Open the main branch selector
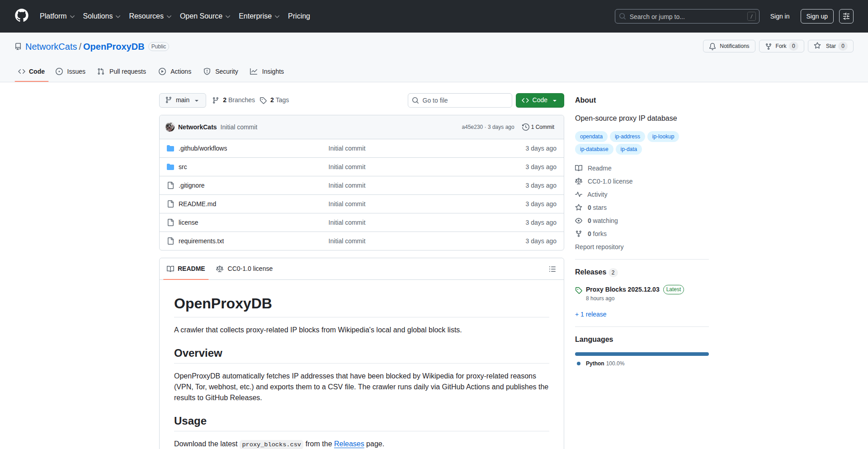The height and width of the screenshot is (449, 868). coord(182,100)
